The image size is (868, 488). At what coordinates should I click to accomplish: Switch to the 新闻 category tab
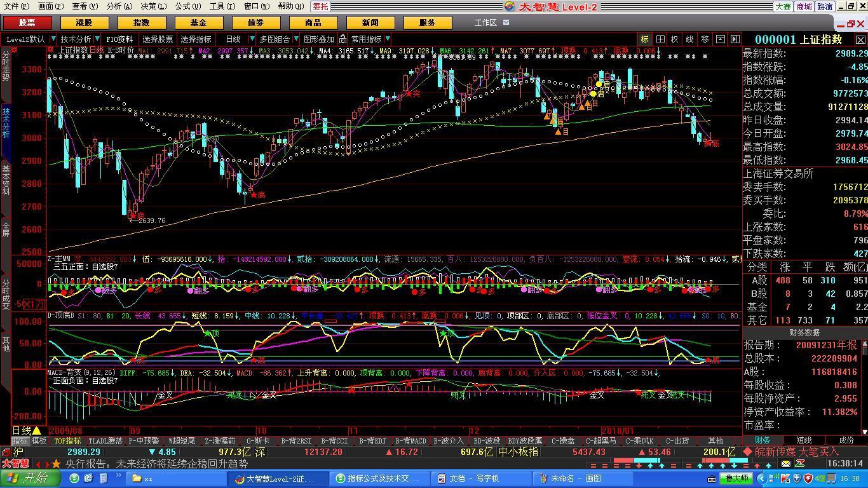[x=370, y=22]
